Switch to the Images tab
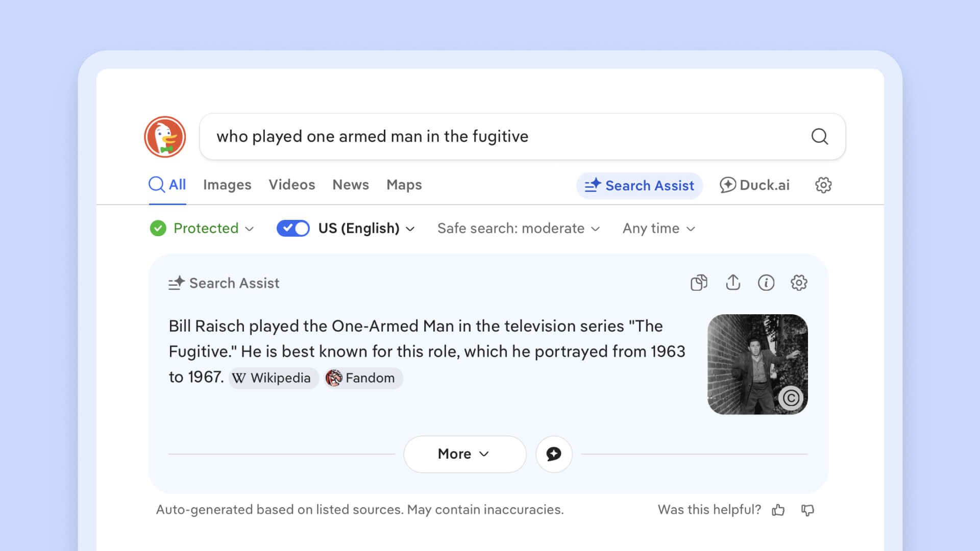This screenshot has width=980, height=551. pyautogui.click(x=227, y=185)
